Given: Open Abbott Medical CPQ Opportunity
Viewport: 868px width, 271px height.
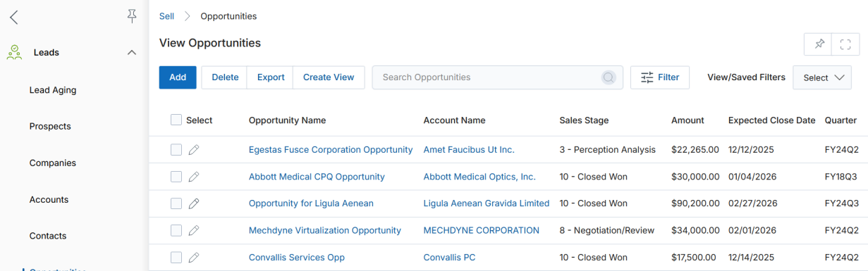Looking at the screenshot, I should (x=317, y=177).
